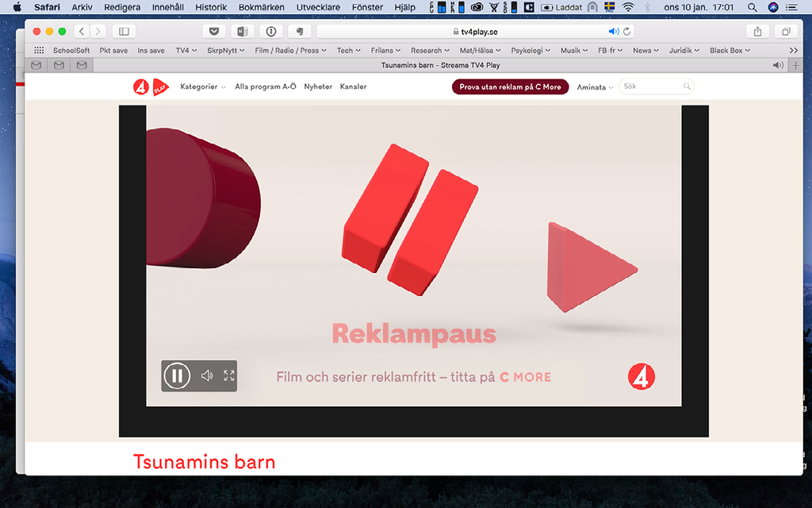
Task: Open the Aminata account menu
Action: pos(595,87)
